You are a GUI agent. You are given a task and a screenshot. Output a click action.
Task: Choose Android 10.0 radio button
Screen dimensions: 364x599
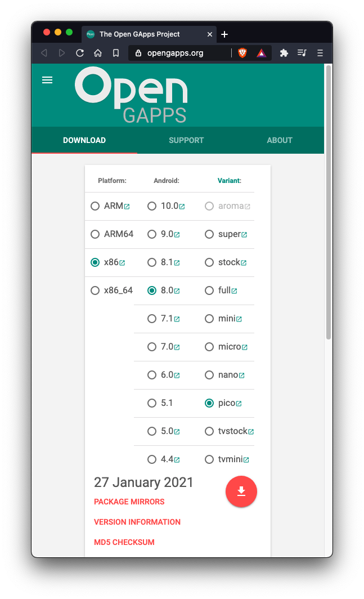[152, 206]
